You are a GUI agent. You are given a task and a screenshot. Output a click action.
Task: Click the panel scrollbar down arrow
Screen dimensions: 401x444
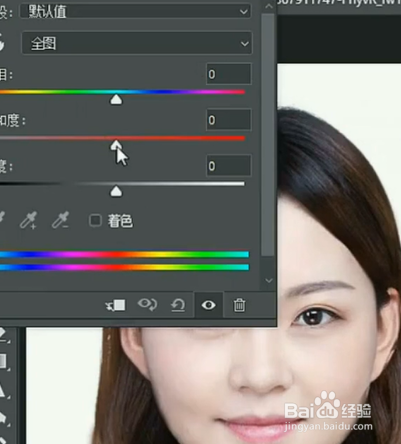(269, 280)
